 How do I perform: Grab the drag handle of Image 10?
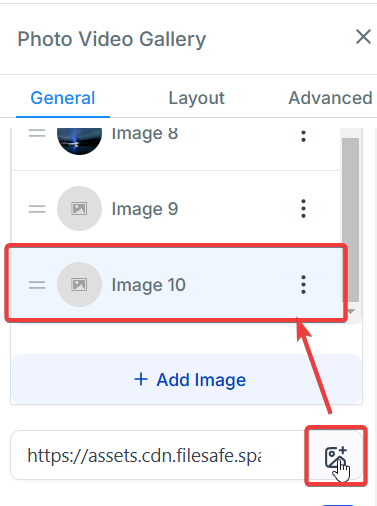coord(37,285)
